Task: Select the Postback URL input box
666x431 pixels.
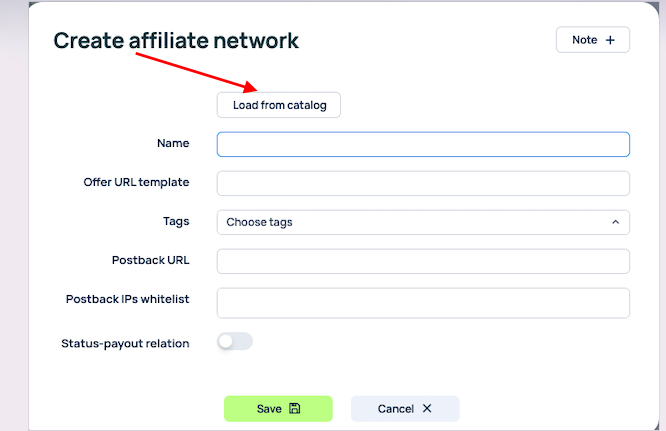Action: click(422, 261)
